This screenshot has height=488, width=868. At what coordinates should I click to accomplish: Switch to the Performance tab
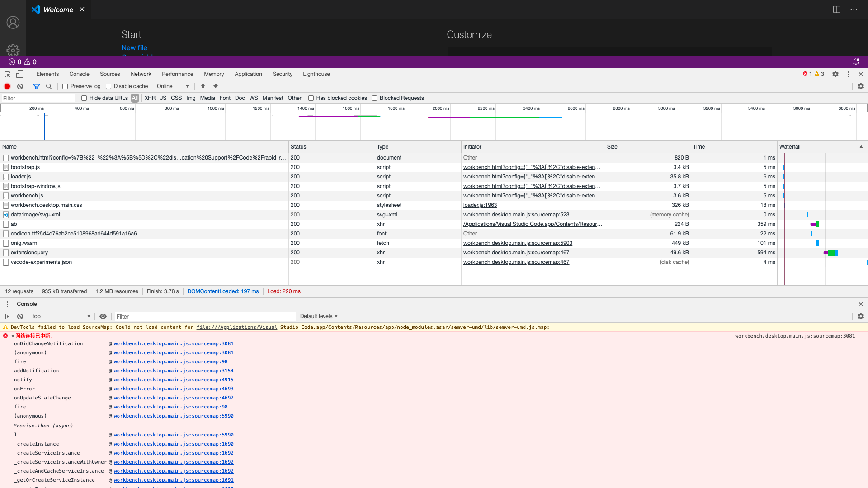177,74
